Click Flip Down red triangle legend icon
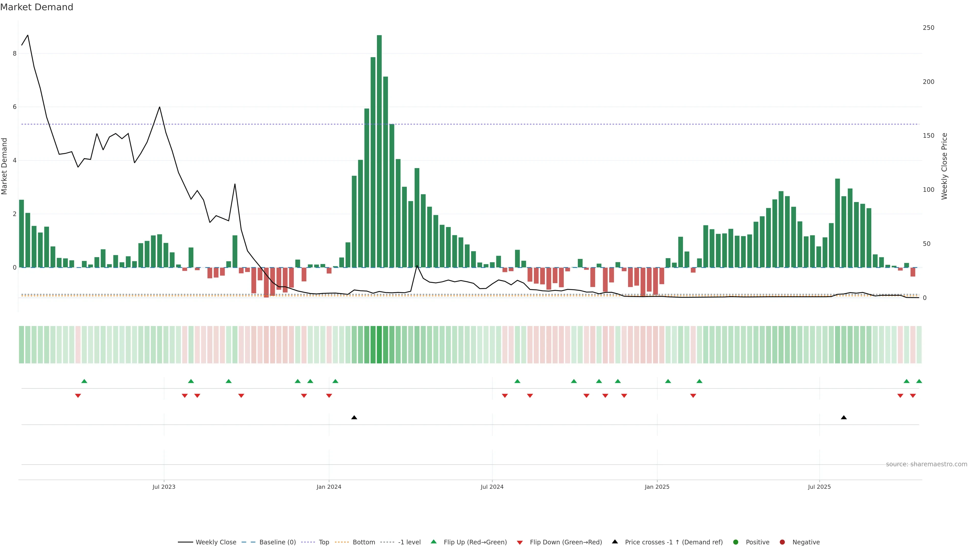Image resolution: width=980 pixels, height=551 pixels. pos(520,543)
